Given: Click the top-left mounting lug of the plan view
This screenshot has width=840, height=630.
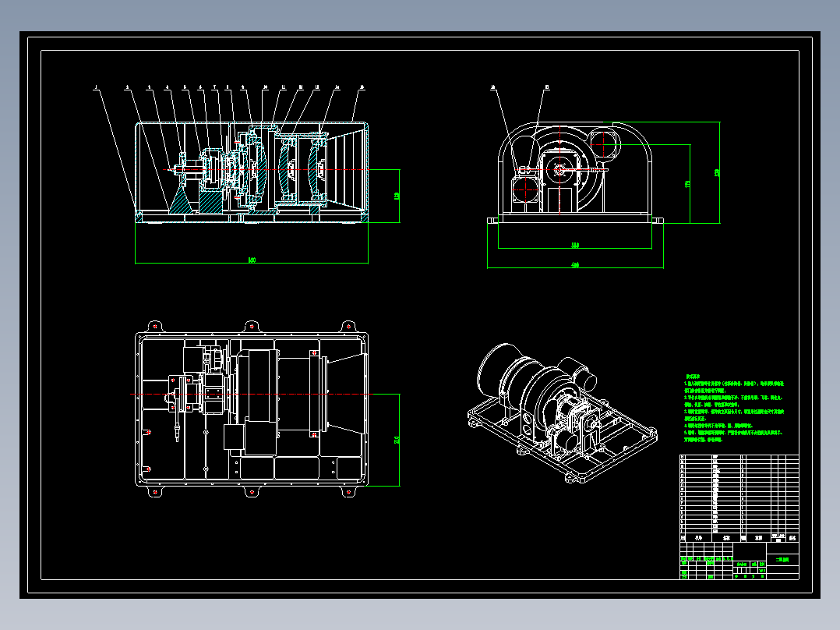Looking at the screenshot, I should (x=155, y=325).
